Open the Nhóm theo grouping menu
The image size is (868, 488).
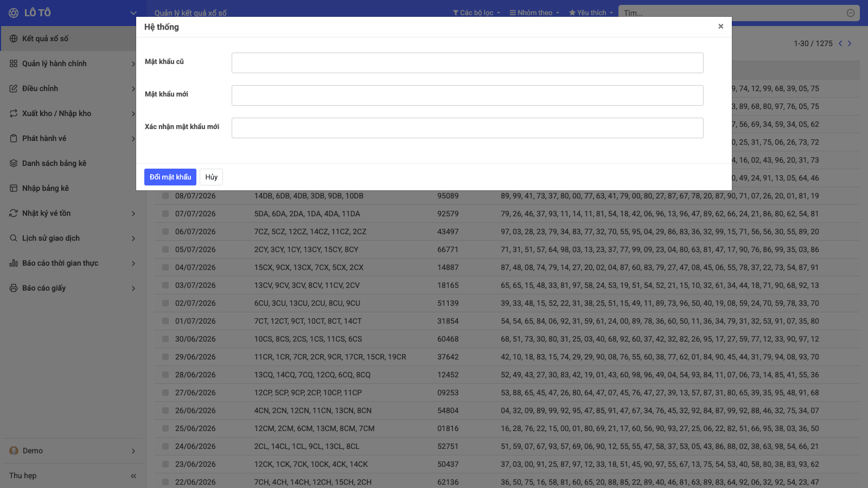[x=534, y=12]
